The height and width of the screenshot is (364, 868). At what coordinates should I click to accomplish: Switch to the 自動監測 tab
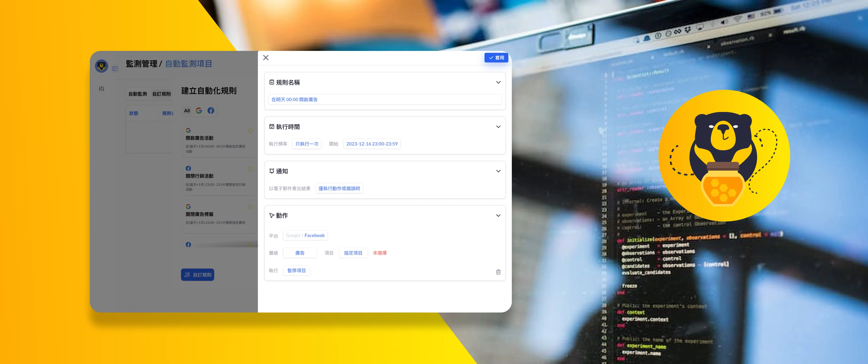[x=137, y=94]
